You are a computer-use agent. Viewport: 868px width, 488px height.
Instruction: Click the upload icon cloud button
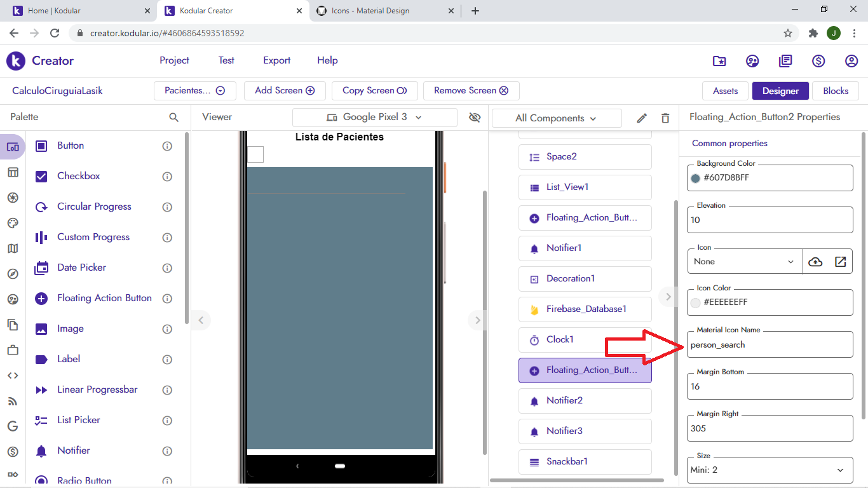tap(815, 262)
